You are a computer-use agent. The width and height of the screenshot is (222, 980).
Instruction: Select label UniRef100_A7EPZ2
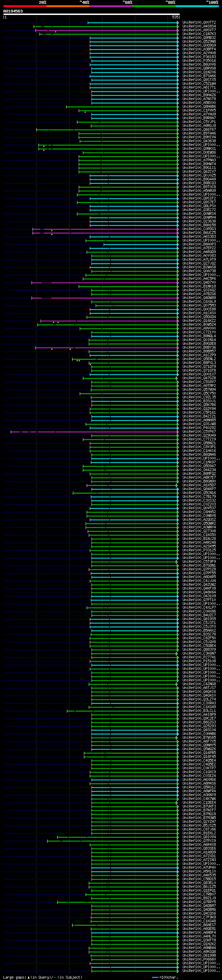pos(199,248)
